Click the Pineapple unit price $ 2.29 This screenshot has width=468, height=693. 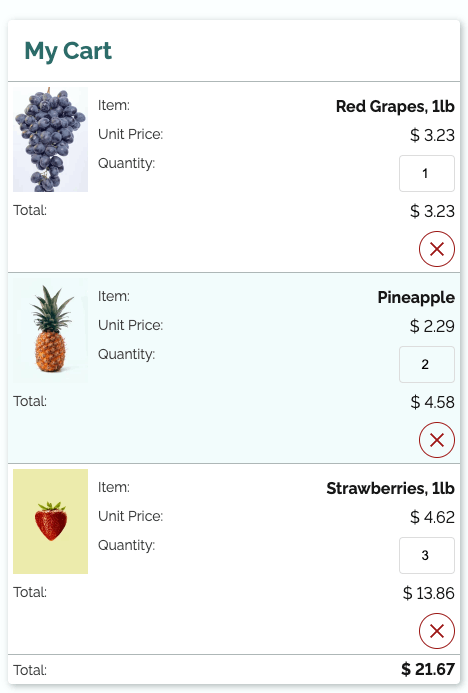(432, 326)
